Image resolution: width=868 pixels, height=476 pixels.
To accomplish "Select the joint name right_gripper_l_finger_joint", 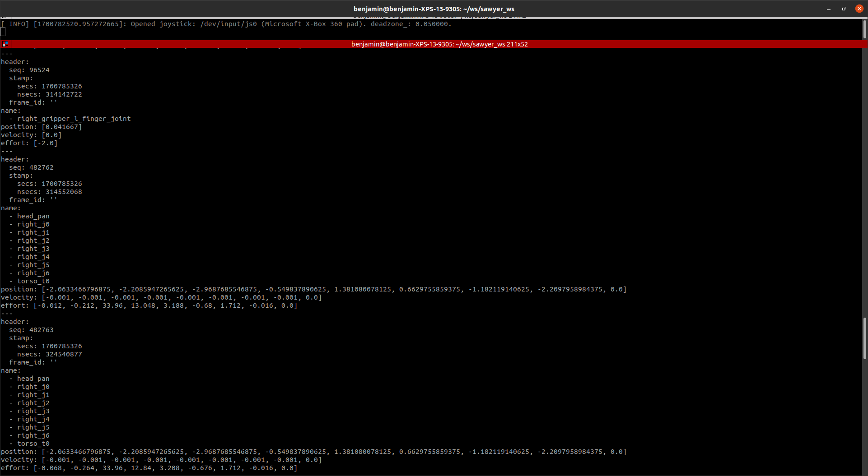I will [74, 118].
